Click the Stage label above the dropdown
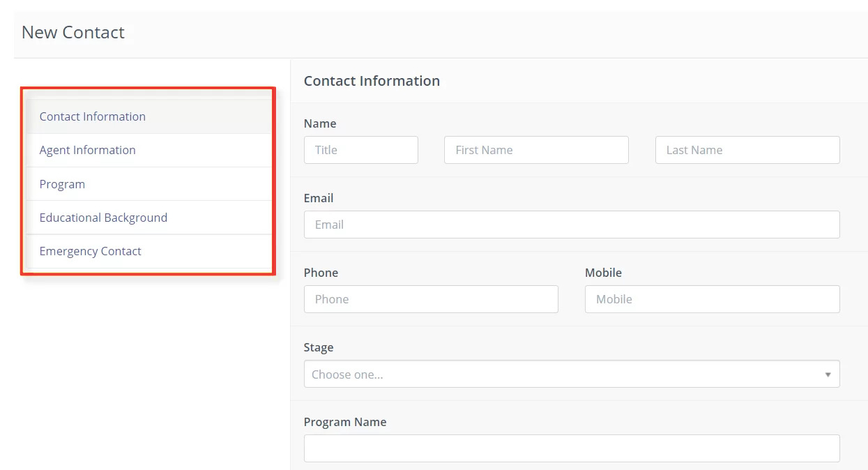This screenshot has height=470, width=868. 319,347
